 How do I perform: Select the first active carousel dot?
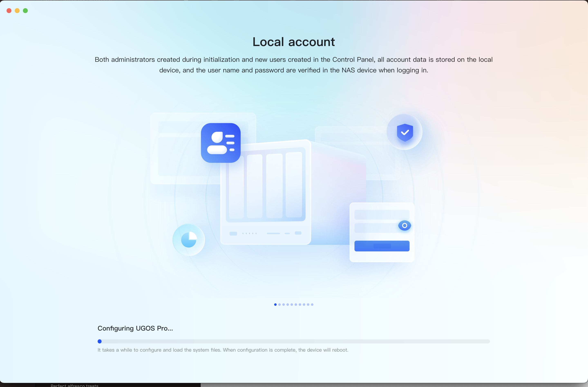pyautogui.click(x=275, y=304)
